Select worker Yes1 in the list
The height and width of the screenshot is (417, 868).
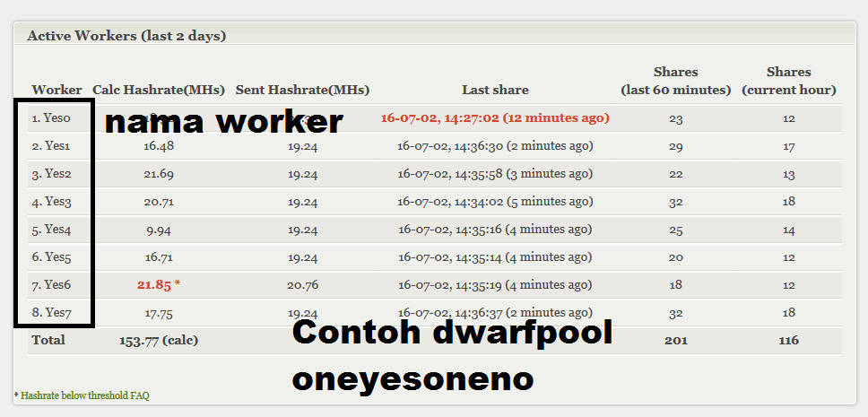[x=50, y=145]
